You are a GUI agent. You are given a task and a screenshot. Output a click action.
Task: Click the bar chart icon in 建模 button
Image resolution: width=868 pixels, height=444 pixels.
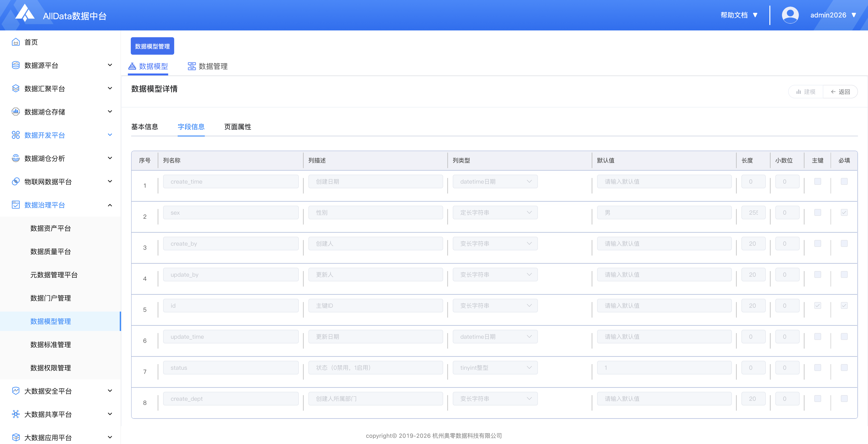(798, 92)
